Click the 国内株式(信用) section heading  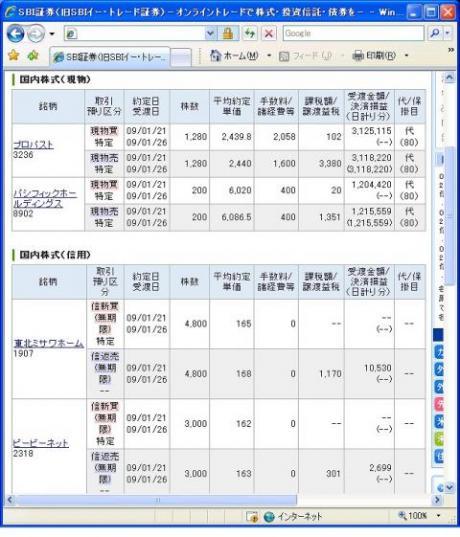(x=55, y=254)
